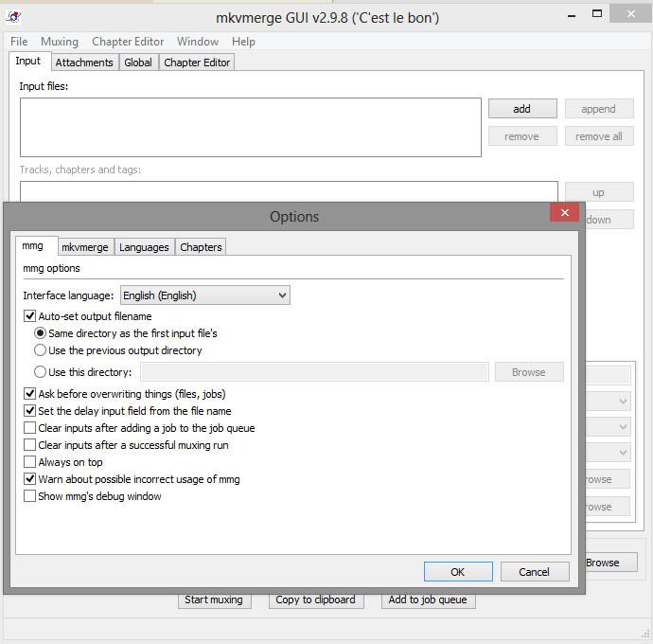Click OK in the Options dialog
The width and height of the screenshot is (653, 644).
(458, 571)
